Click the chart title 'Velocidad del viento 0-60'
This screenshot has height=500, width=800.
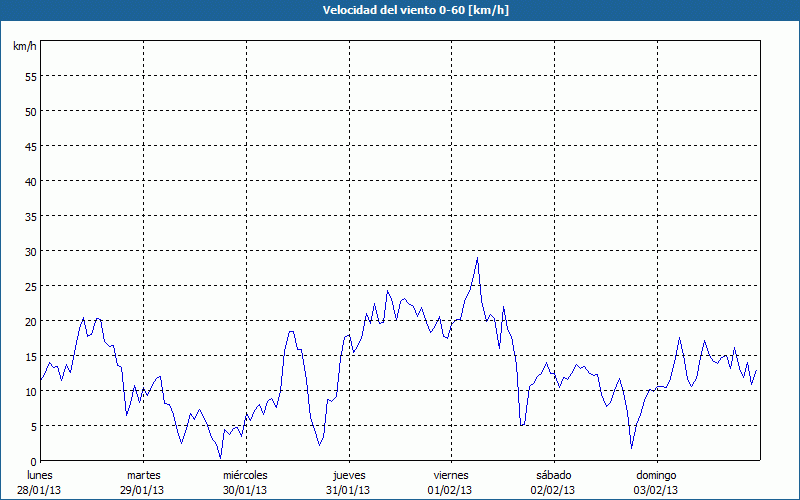click(399, 11)
